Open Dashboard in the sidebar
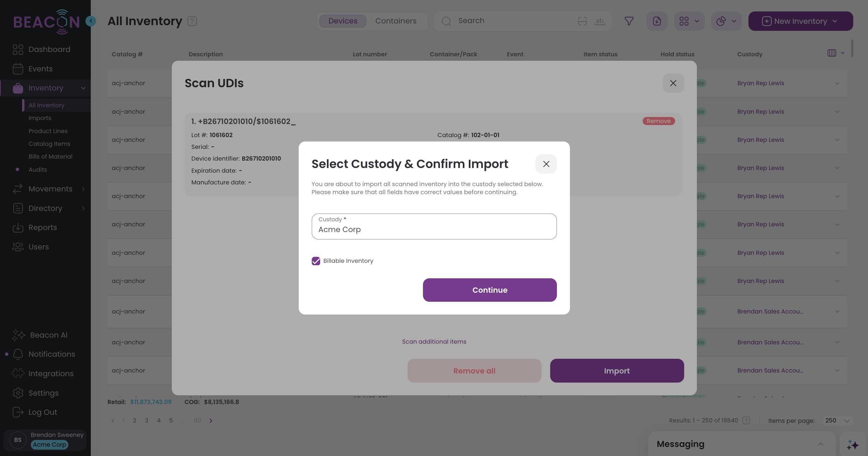This screenshot has height=456, width=868. [x=49, y=49]
